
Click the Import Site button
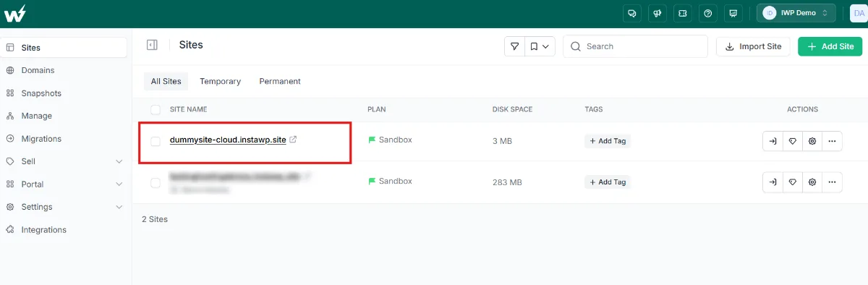754,46
